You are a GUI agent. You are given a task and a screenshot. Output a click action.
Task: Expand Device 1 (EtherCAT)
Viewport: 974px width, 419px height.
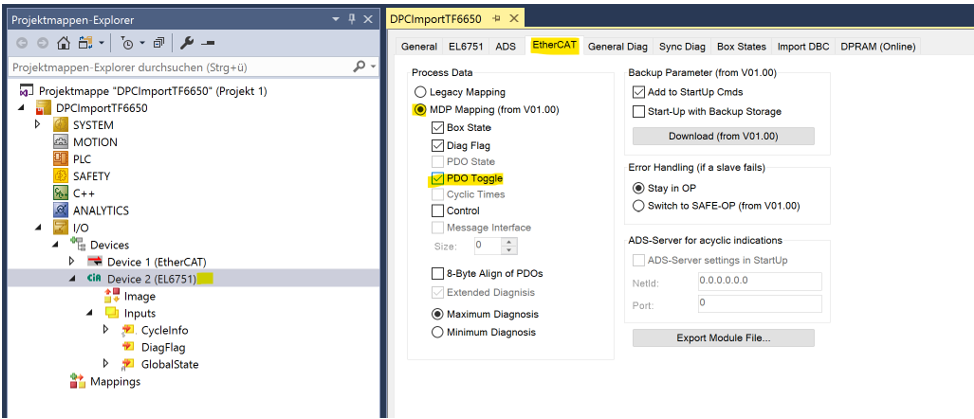point(73,261)
